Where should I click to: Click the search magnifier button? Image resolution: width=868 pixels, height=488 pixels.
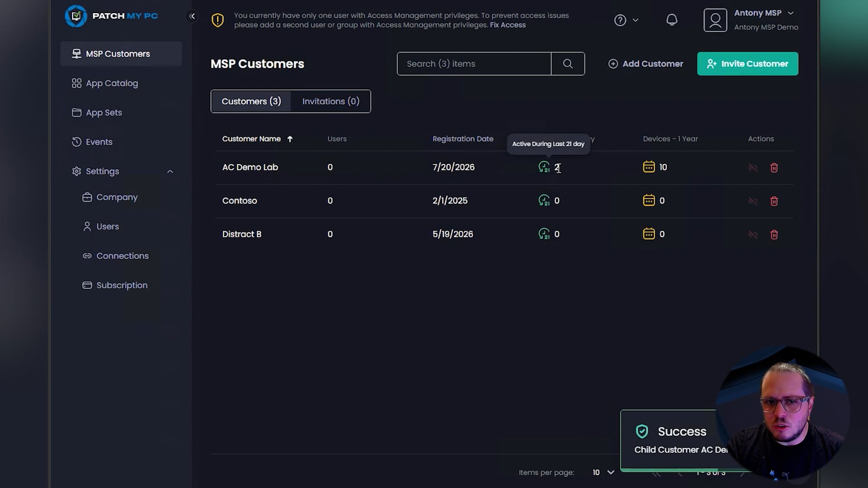pos(568,64)
